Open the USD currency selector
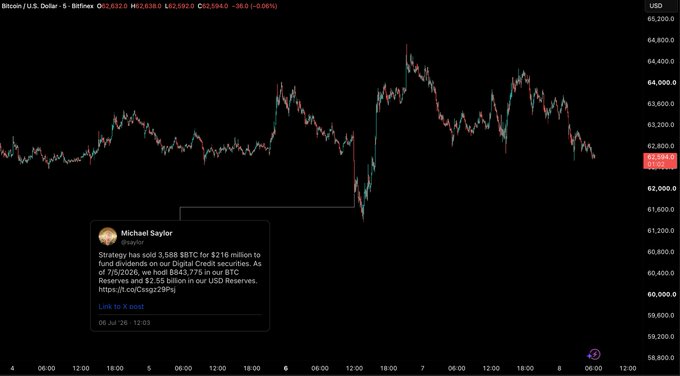 pos(661,6)
